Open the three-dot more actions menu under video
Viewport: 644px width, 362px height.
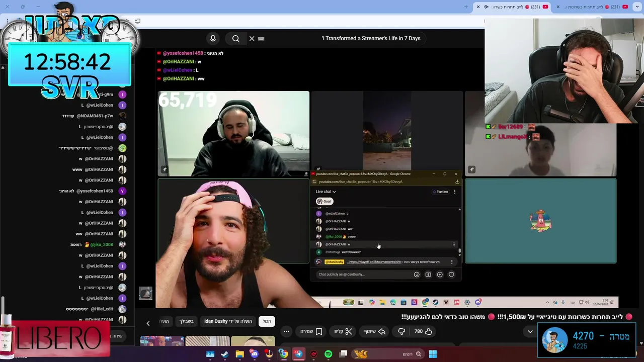pos(286,331)
